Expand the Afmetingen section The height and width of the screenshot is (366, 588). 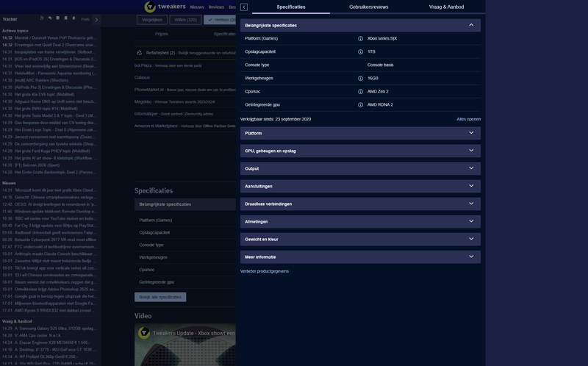click(360, 221)
